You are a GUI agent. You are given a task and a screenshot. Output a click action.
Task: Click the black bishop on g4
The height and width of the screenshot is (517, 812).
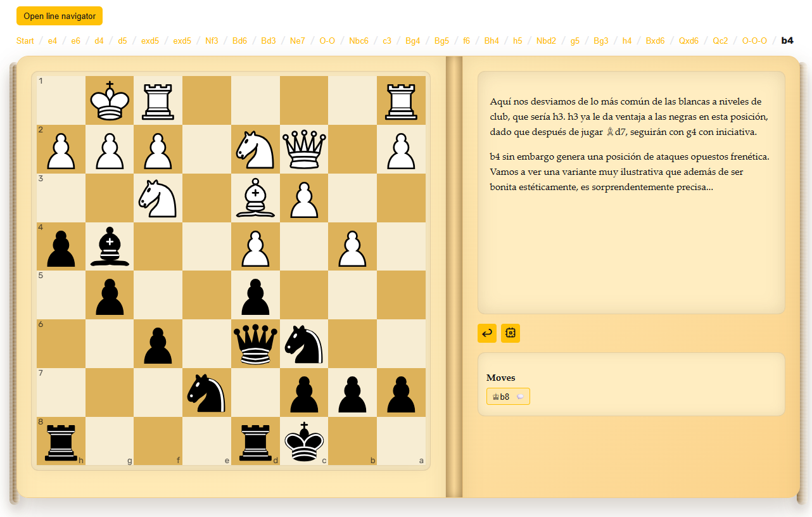coord(110,246)
